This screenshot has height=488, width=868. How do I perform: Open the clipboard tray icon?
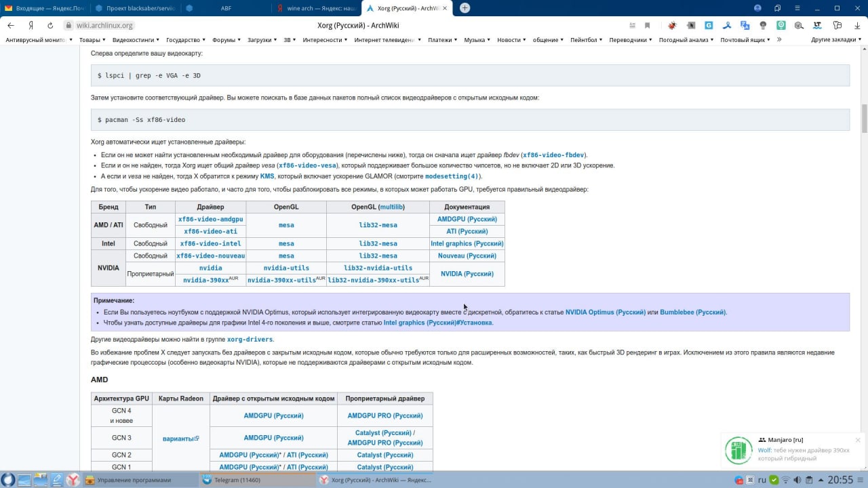[808, 480]
